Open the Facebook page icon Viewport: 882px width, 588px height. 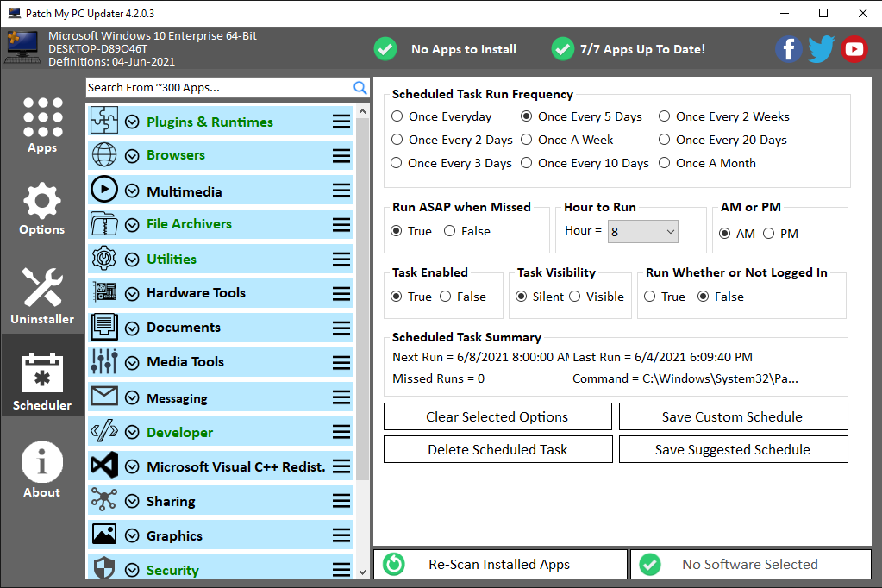tap(789, 49)
